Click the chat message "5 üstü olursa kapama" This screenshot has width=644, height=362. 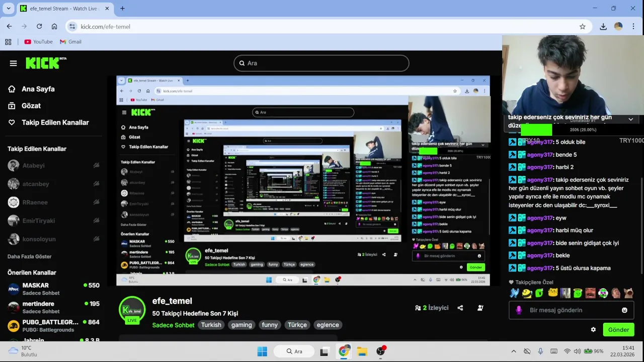(583, 268)
